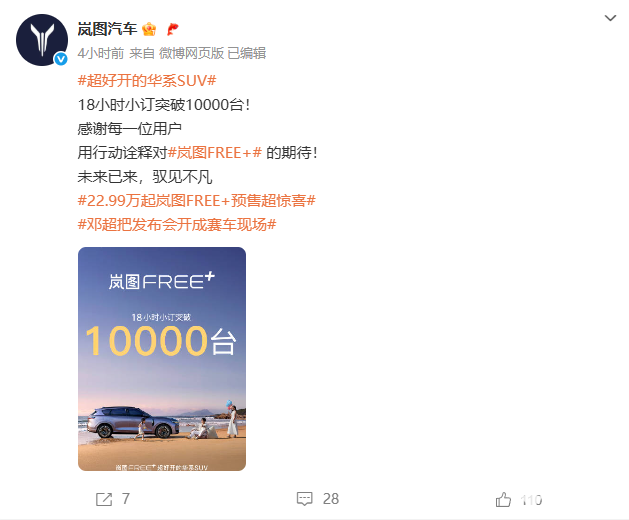629x520 pixels.
Task: Open the 岚图汽车 profile avatar
Action: [x=42, y=40]
